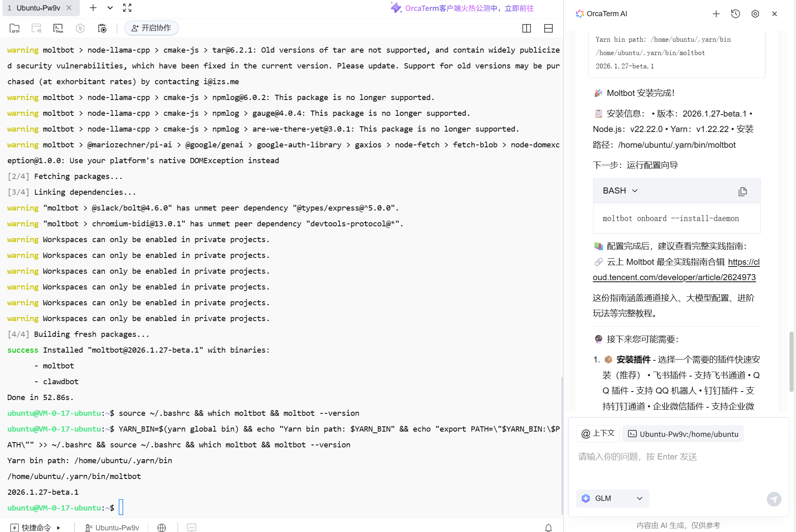Open the Tencent cloud developer article link
This screenshot has width=796, height=532.
click(x=674, y=277)
